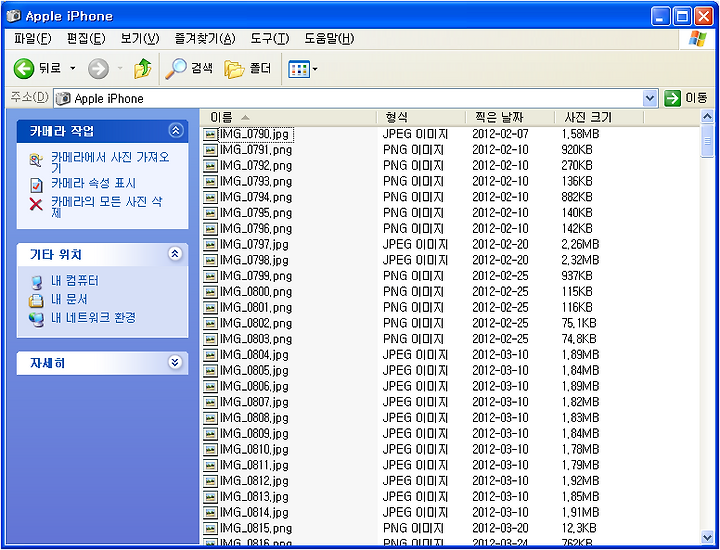Select the IMG_0815.png image icon
This screenshot has width=720, height=550.
[x=210, y=528]
